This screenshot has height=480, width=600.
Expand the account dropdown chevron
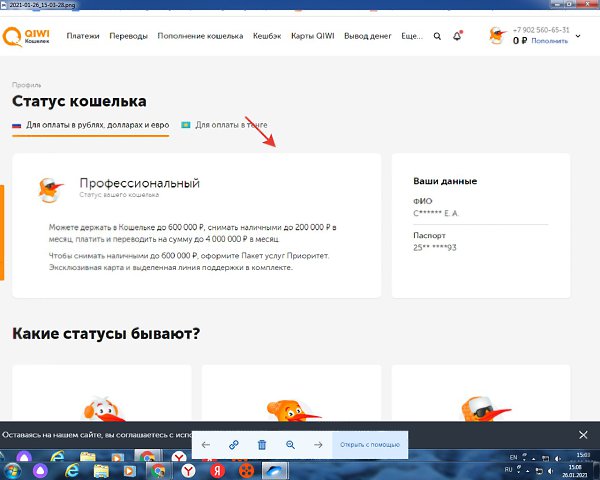pos(580,31)
